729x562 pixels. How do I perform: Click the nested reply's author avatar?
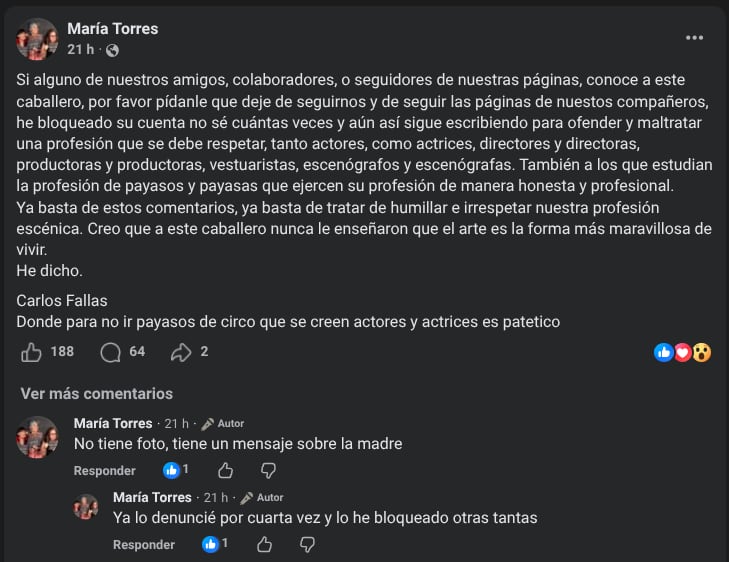pyautogui.click(x=86, y=506)
